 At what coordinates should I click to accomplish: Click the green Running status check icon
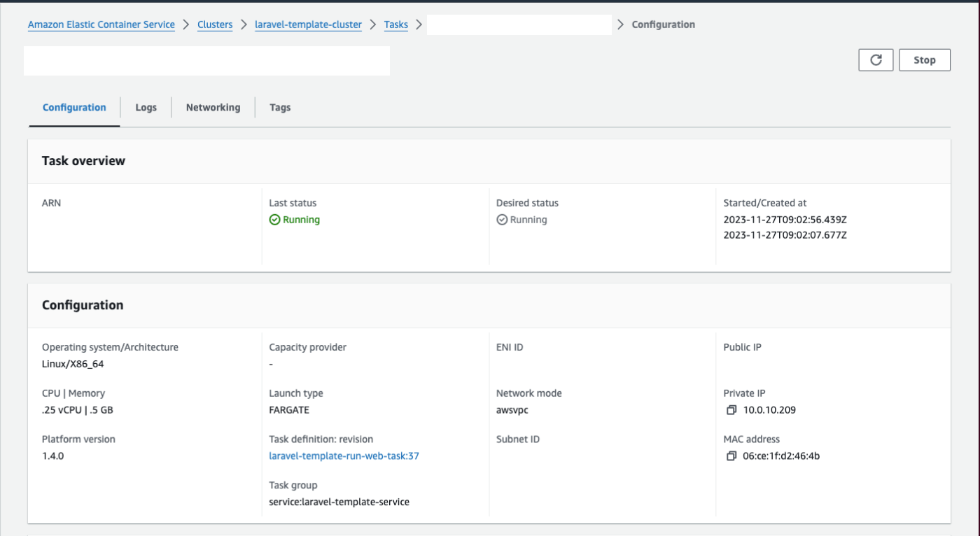coord(274,220)
